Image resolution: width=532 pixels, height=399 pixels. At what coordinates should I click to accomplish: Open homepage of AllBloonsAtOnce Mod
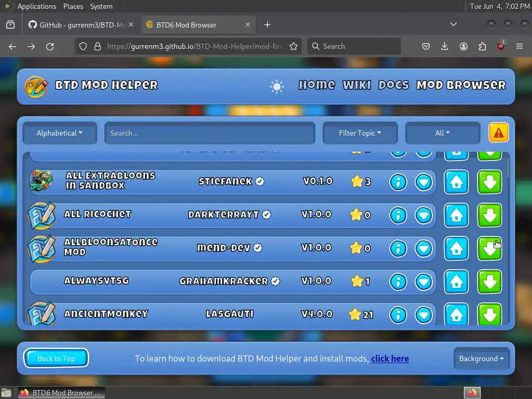(456, 248)
